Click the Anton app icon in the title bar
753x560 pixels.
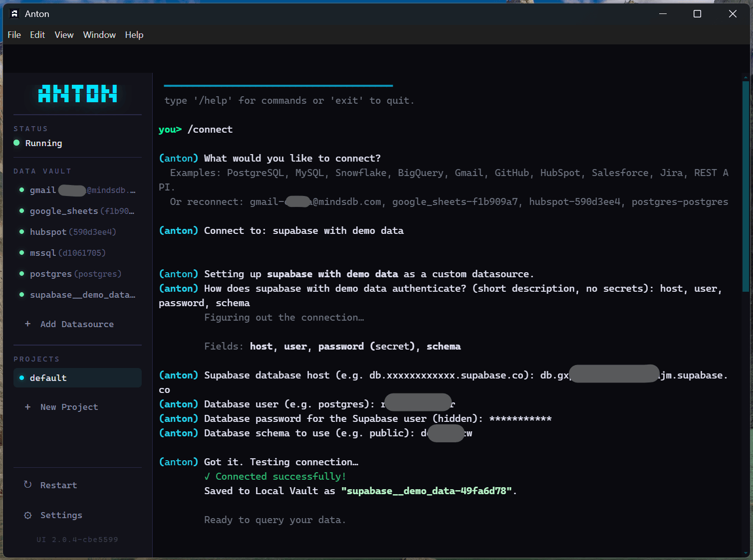(14, 13)
